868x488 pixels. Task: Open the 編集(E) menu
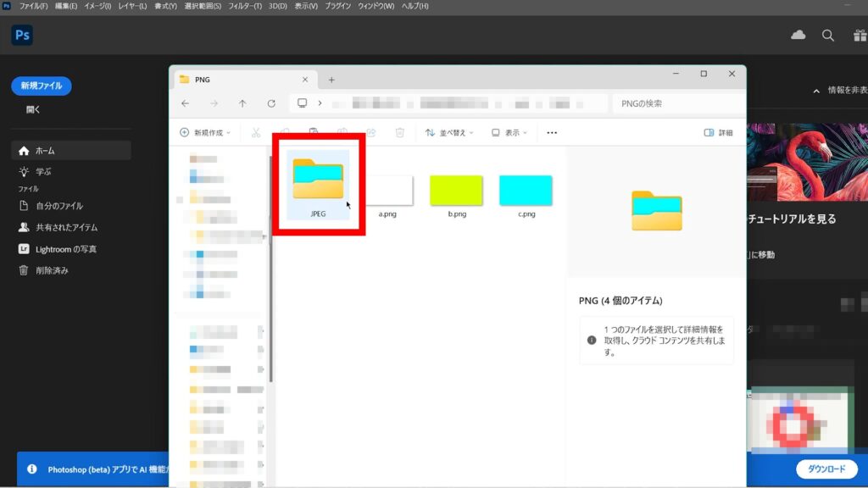(x=66, y=6)
